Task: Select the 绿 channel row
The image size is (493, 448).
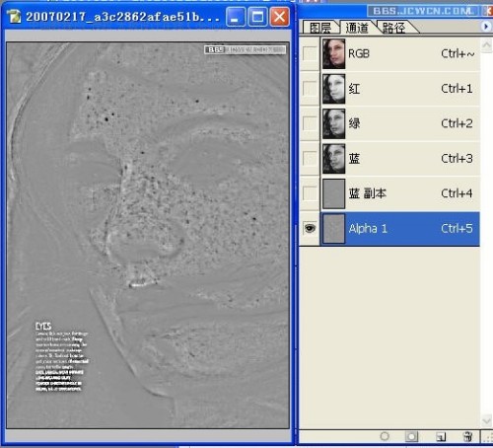Action: (x=400, y=123)
